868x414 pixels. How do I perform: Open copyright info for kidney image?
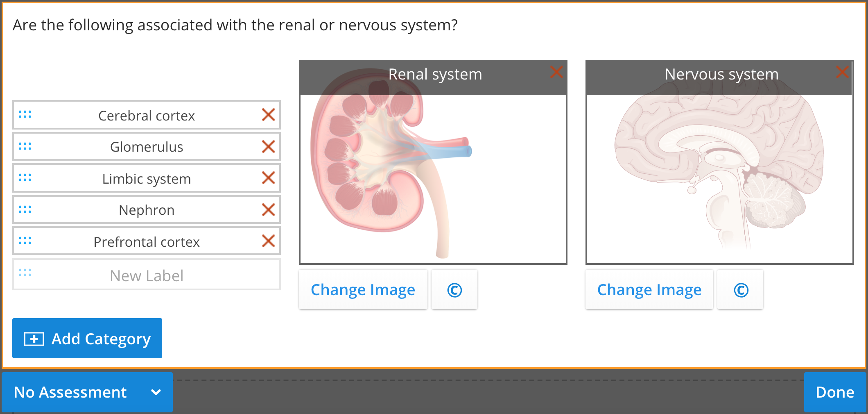click(x=454, y=290)
